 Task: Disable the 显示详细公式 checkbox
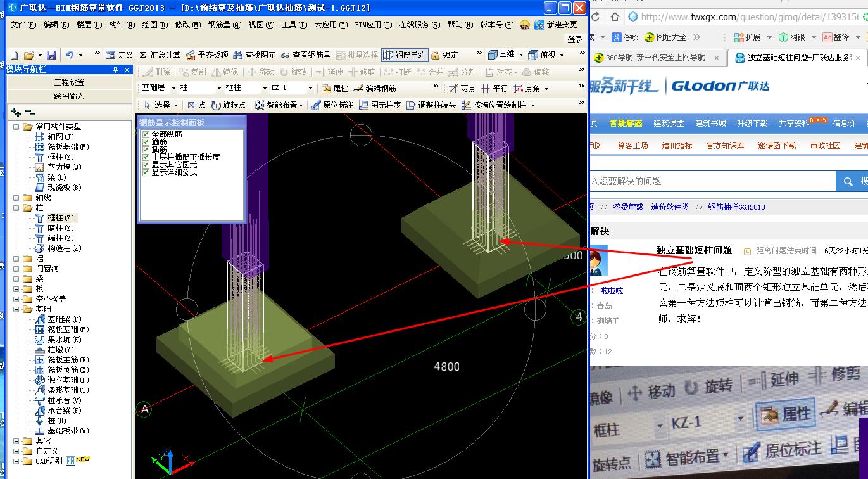point(146,172)
